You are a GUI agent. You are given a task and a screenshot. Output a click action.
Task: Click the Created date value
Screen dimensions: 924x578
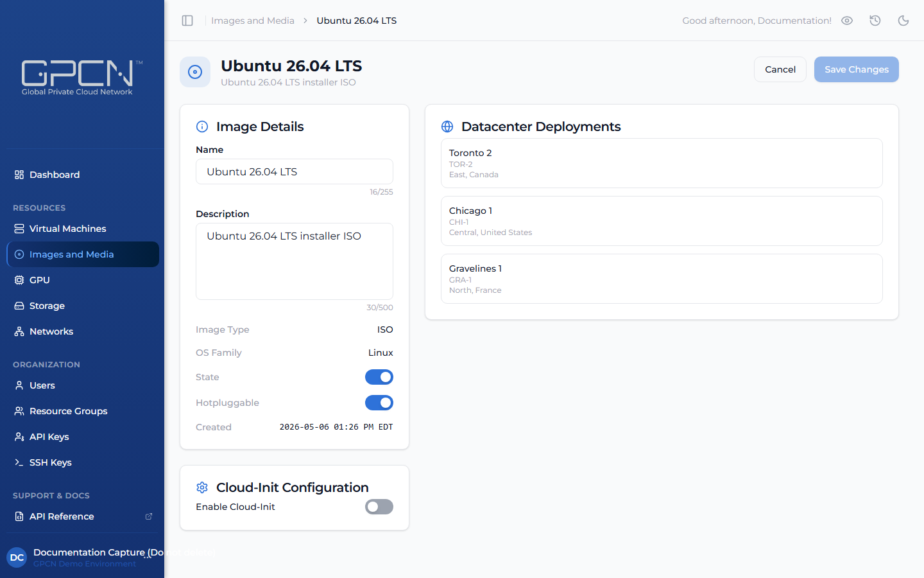336,427
